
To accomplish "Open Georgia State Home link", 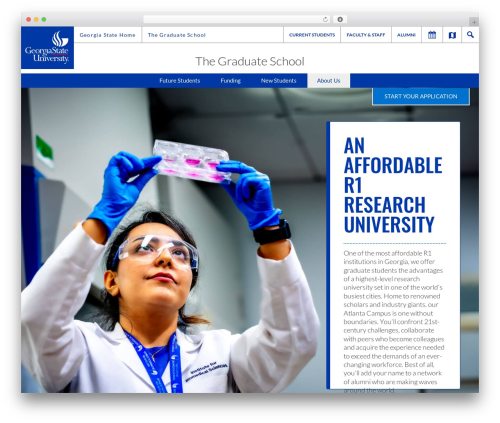I will point(107,35).
